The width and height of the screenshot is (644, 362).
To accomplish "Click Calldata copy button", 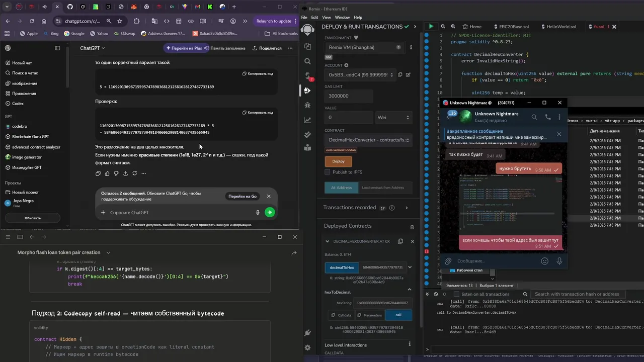I will (x=341, y=315).
